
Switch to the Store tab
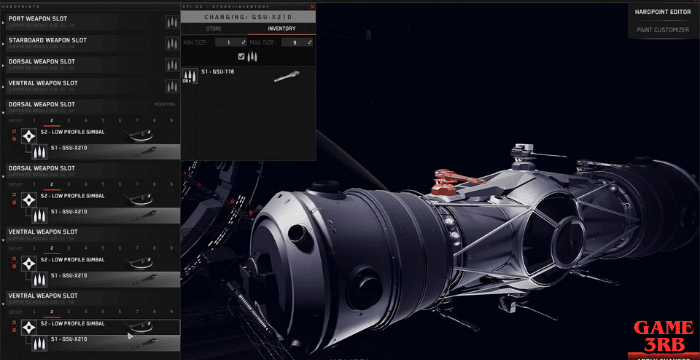(214, 29)
